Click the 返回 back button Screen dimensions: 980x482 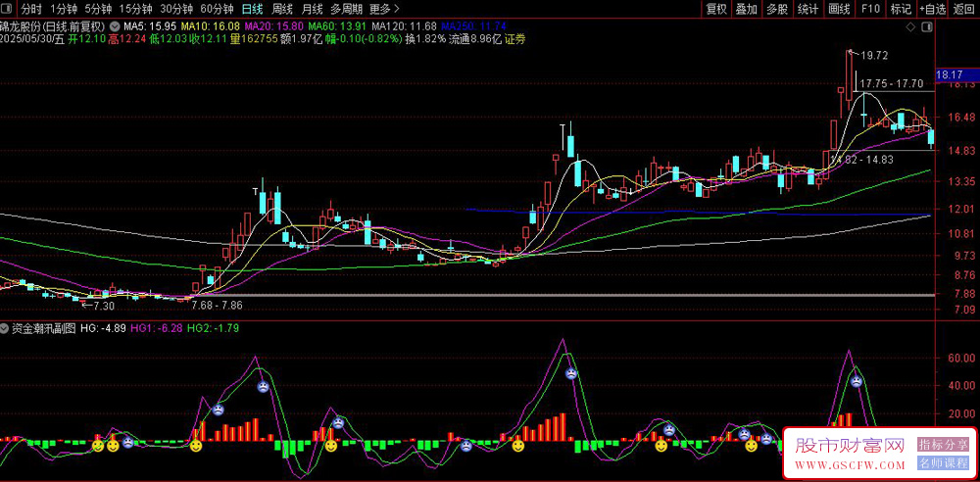(964, 9)
